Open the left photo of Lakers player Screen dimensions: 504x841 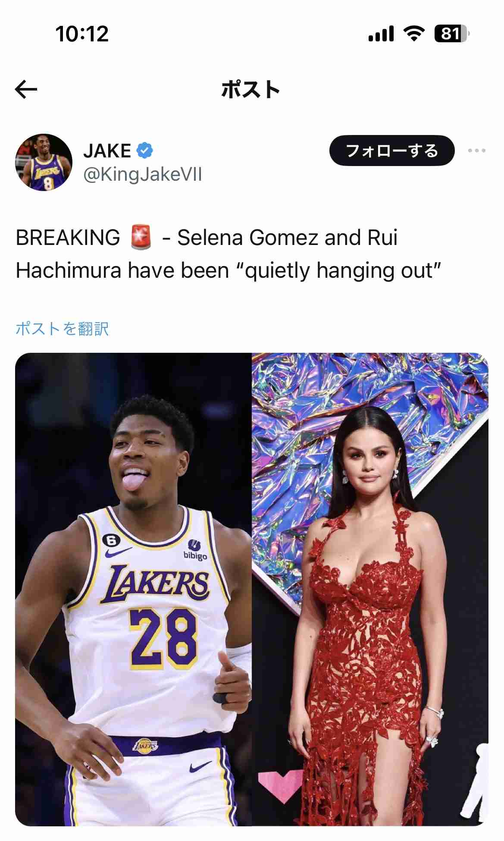coord(133,589)
